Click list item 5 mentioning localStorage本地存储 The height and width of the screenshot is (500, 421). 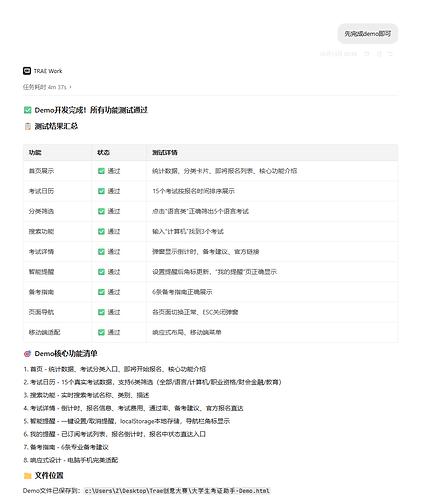(127, 421)
